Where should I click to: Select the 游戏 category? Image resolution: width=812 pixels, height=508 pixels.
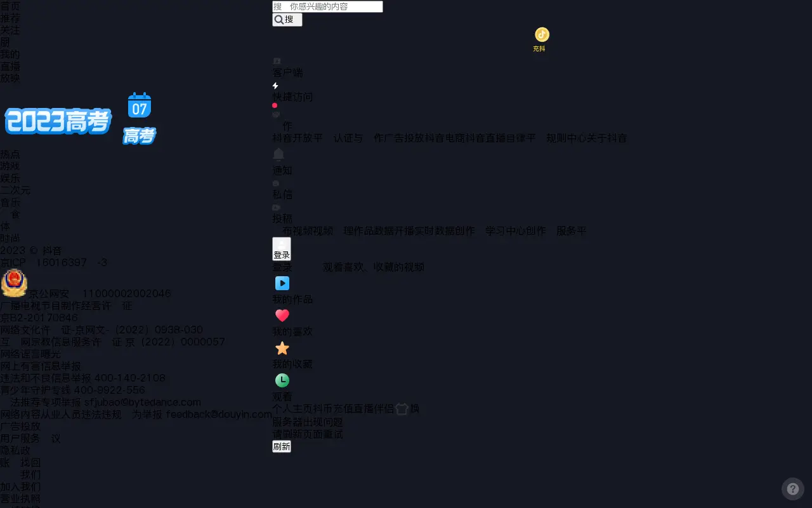tap(10, 166)
